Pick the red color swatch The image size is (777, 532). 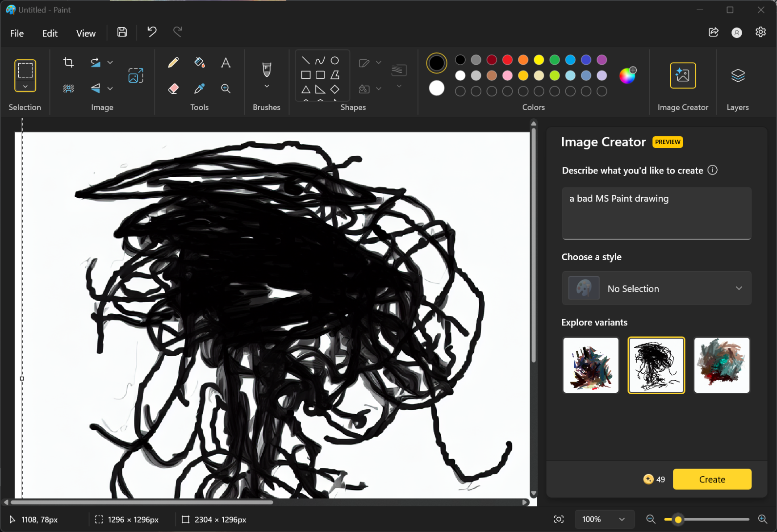tap(507, 60)
